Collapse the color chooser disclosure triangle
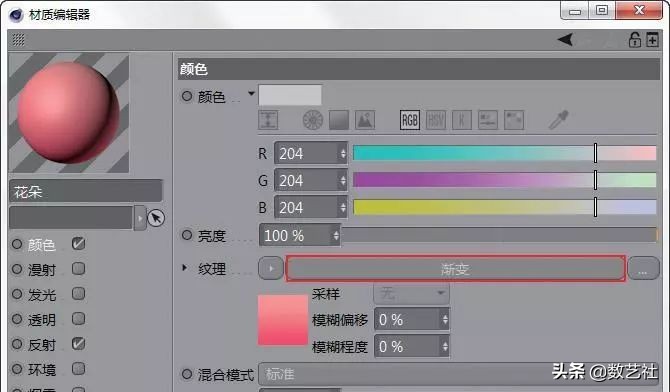This screenshot has height=392, width=670. (251, 93)
